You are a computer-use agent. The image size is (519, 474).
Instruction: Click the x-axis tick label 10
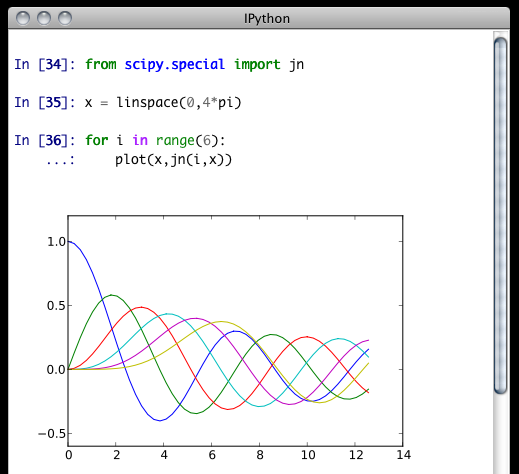[x=308, y=455]
